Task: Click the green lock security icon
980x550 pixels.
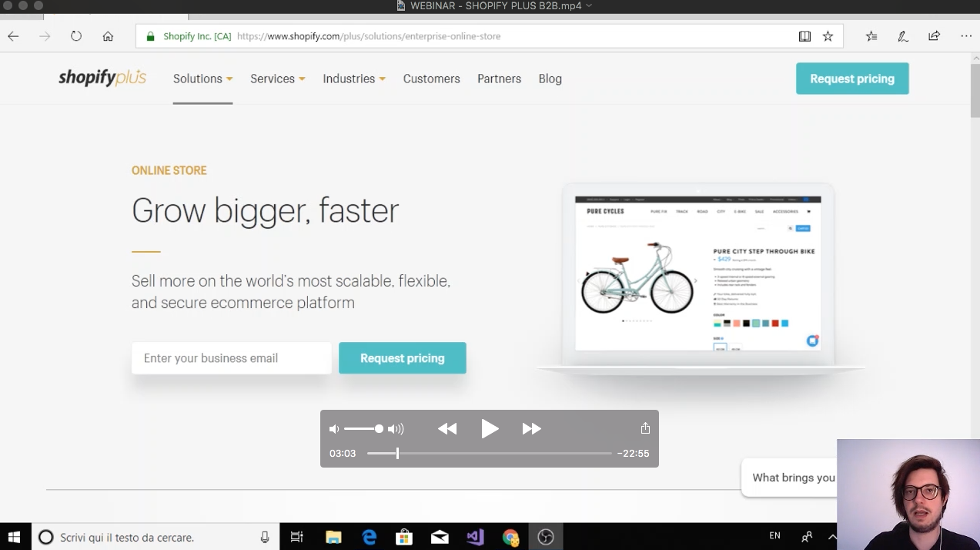Action: tap(150, 36)
